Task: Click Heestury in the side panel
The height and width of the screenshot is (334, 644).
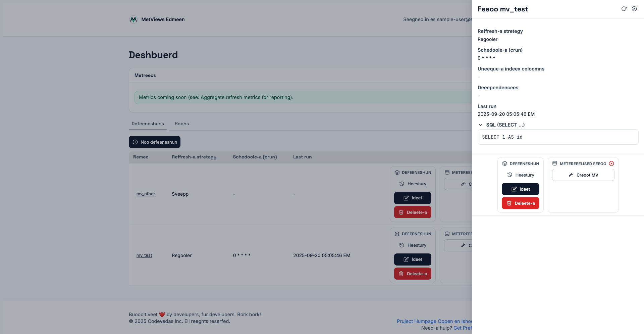Action: pyautogui.click(x=521, y=175)
